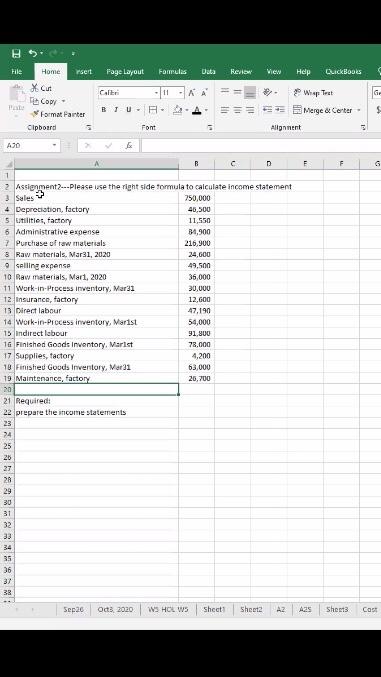Activate the Format Painter
The image size is (381, 677).
[57, 114]
